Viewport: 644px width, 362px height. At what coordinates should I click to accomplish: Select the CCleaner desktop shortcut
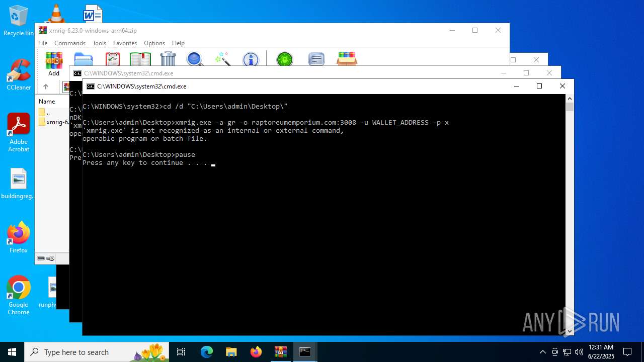coord(19,75)
